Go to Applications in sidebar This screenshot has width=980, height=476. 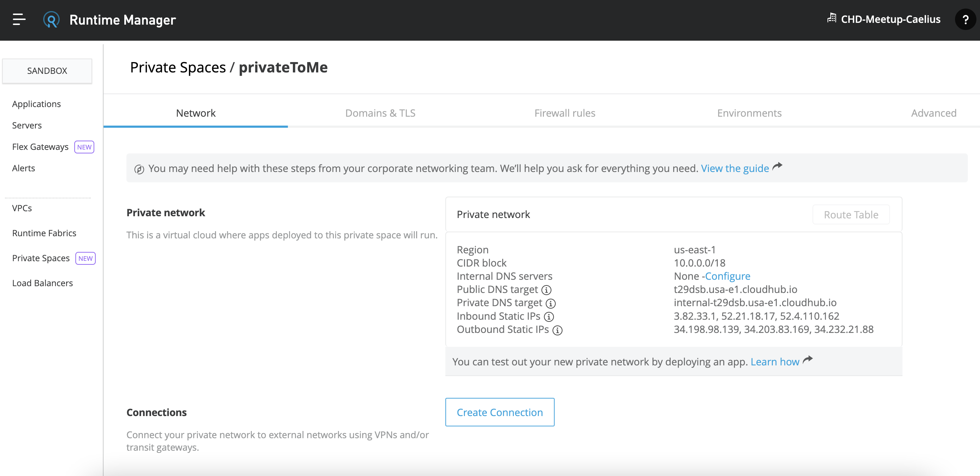(x=36, y=104)
